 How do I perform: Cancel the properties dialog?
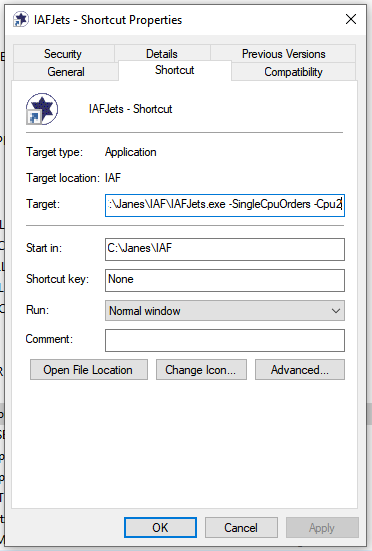(241, 527)
